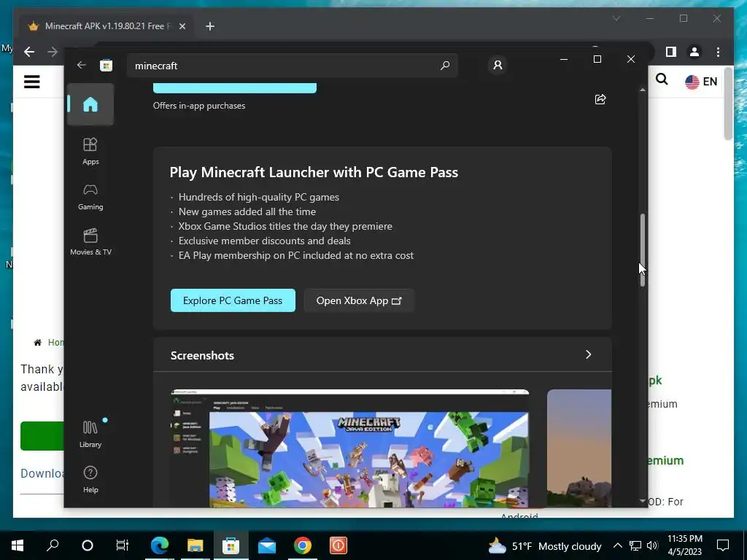This screenshot has height=560, width=747.
Task: Click the share icon on the product page
Action: coord(600,99)
